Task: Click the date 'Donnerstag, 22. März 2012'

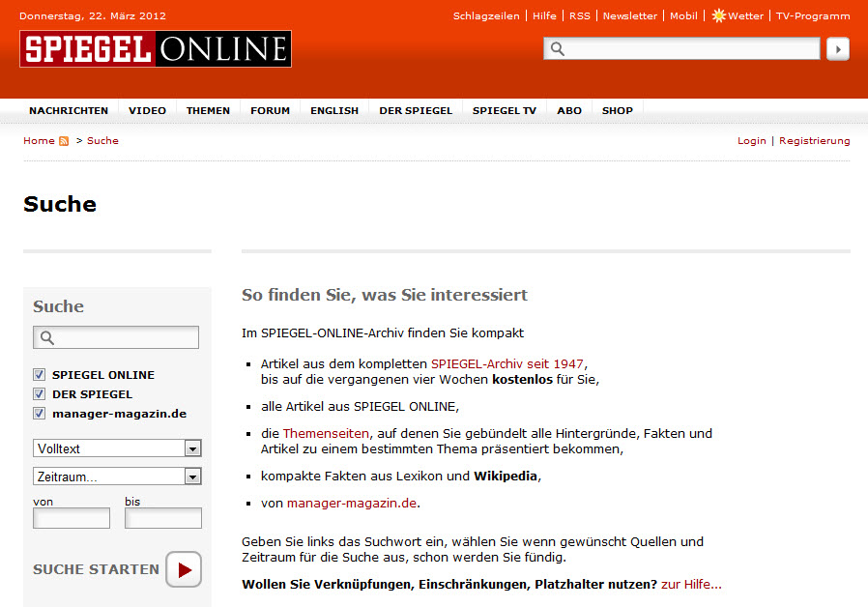Action: [93, 16]
